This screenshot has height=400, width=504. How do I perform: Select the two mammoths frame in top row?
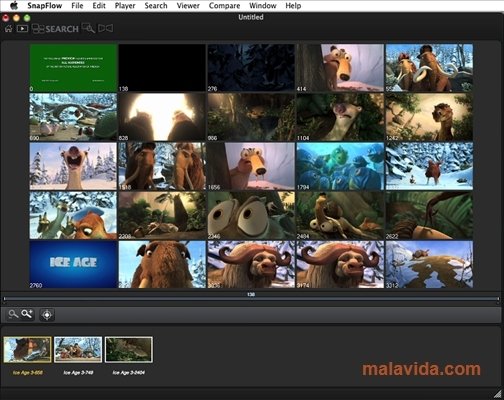pyautogui.click(x=429, y=68)
